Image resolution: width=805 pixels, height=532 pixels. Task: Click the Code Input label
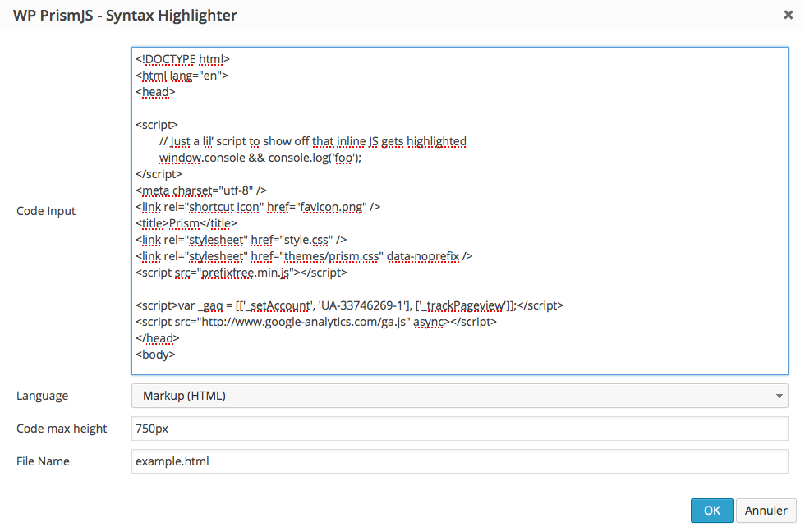[46, 211]
